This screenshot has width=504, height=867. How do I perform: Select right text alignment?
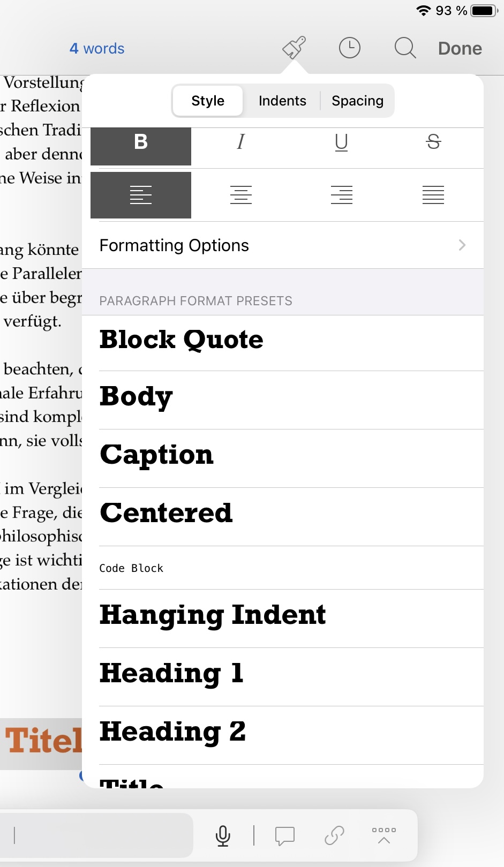pos(341,195)
